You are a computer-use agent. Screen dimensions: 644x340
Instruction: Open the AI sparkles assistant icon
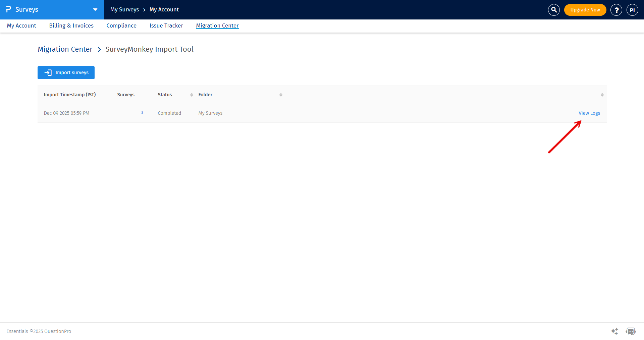pyautogui.click(x=614, y=331)
